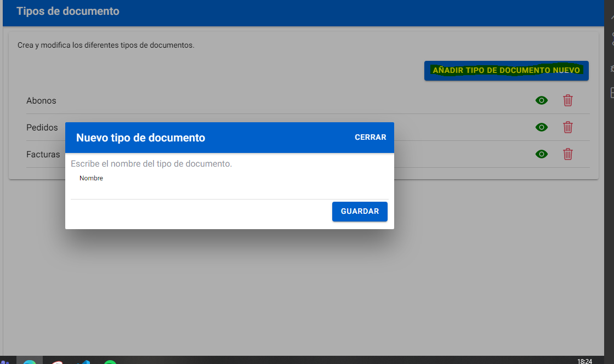Select the Facturas list entry

click(43, 155)
